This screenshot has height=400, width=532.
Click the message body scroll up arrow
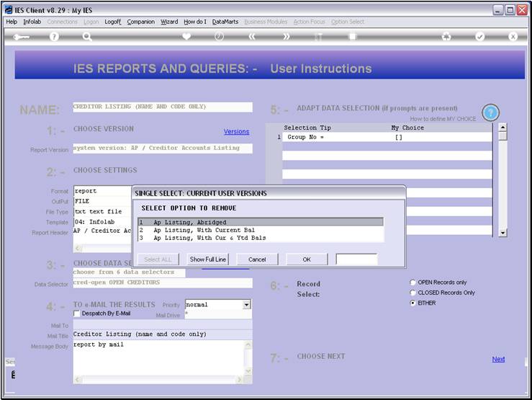(248, 345)
